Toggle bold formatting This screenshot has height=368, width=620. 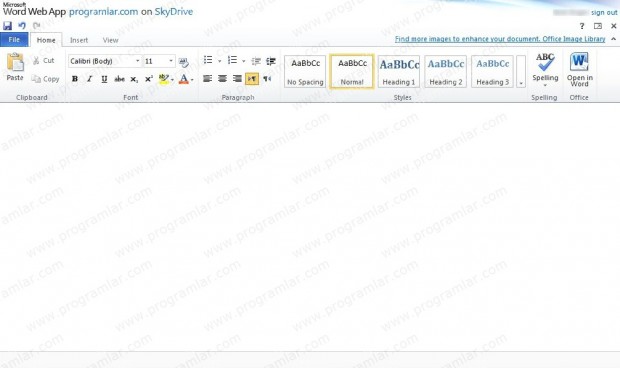point(75,79)
